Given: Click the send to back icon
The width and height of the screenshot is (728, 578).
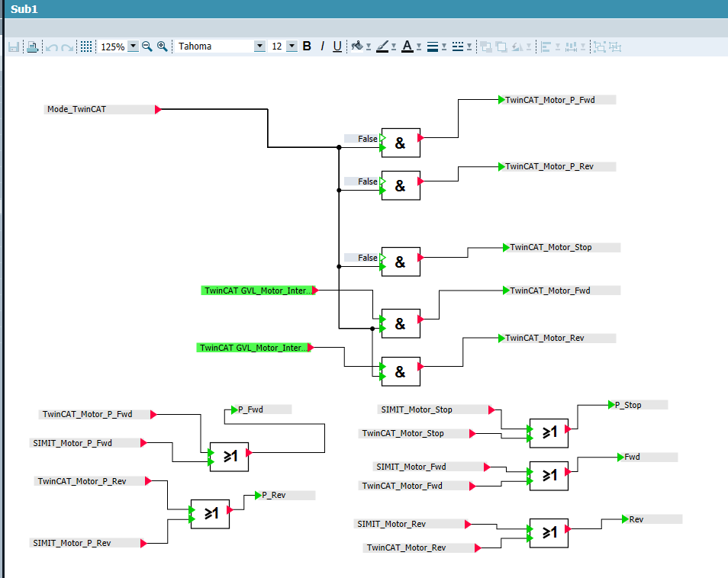Looking at the screenshot, I should pos(501,47).
